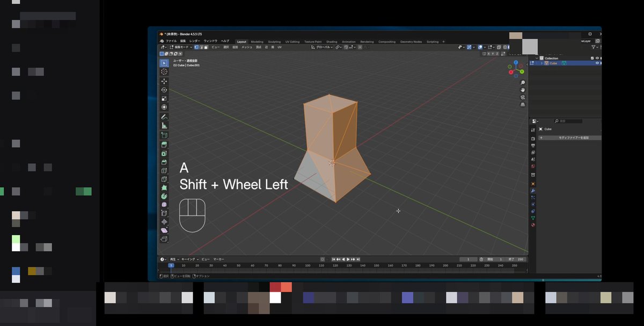This screenshot has width=644, height=326.
Task: Activate the Select Box tool
Action: (x=164, y=63)
